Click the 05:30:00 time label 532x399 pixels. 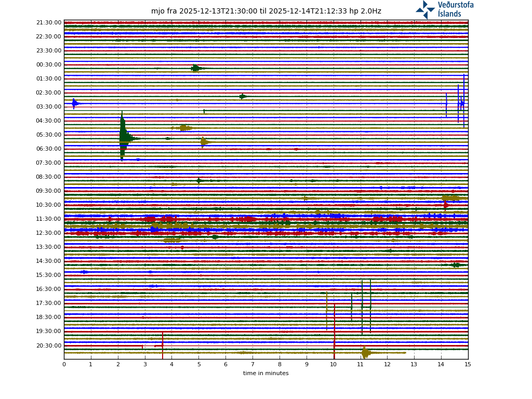tap(49, 135)
